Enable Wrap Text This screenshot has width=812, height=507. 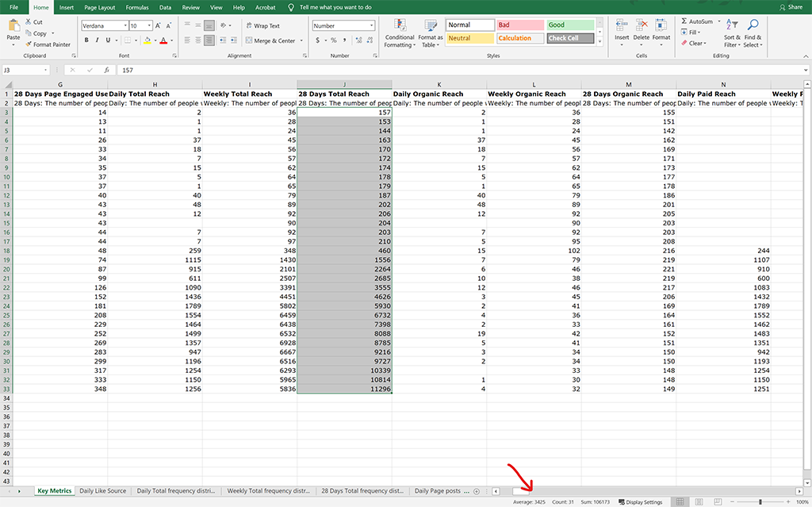[x=263, y=25]
